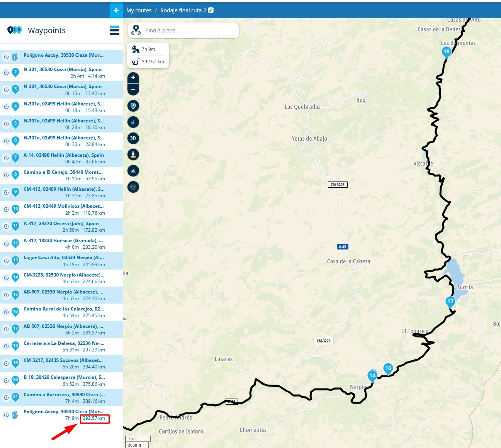Click the Find a place search field
Viewport: 501px width, 448px height.
pos(183,31)
